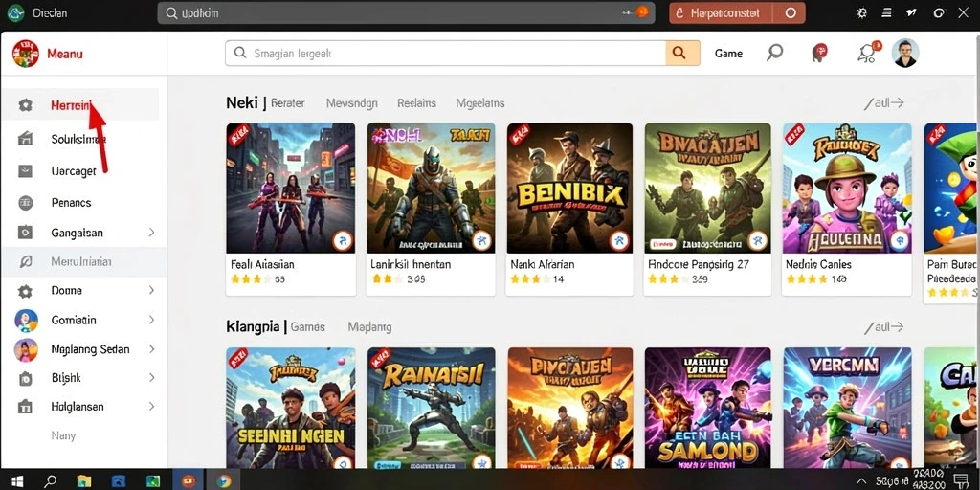Viewport: 980px width, 490px height.
Task: Open the user profile avatar
Action: (904, 54)
